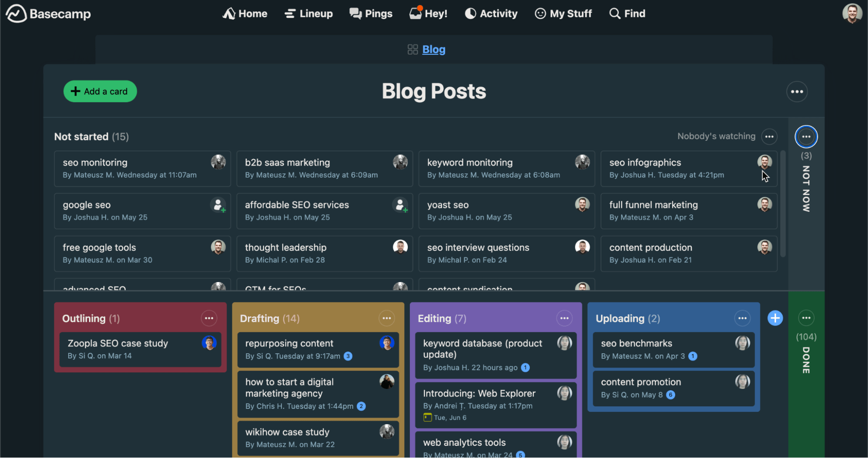This screenshot has height=458, width=868.
Task: Click the avatar on content production card
Action: [765, 247]
